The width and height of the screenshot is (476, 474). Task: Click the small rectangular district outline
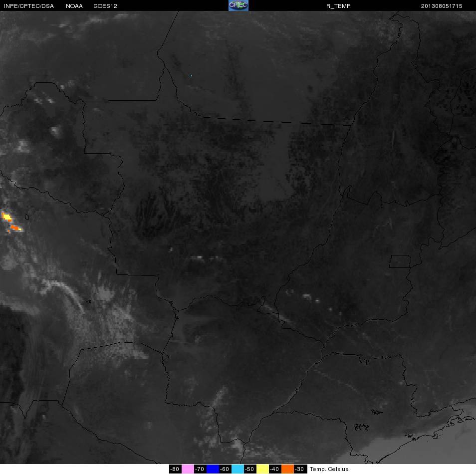400,261
